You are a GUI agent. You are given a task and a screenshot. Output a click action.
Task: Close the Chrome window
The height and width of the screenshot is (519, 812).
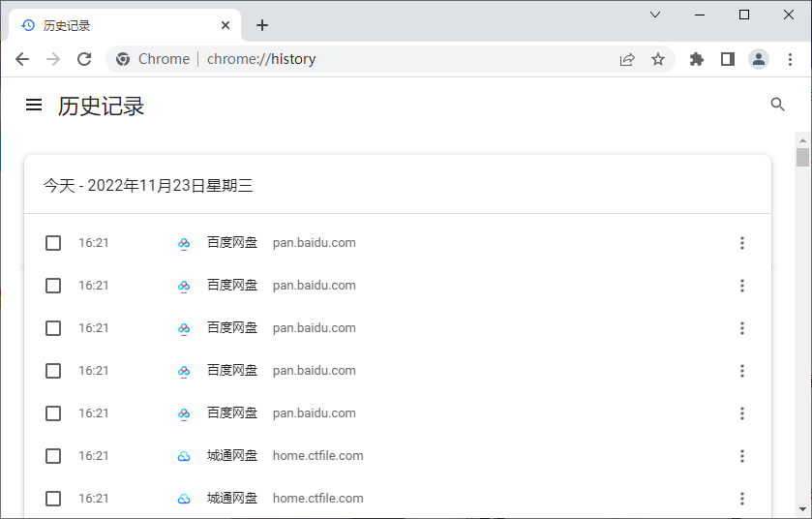(789, 15)
